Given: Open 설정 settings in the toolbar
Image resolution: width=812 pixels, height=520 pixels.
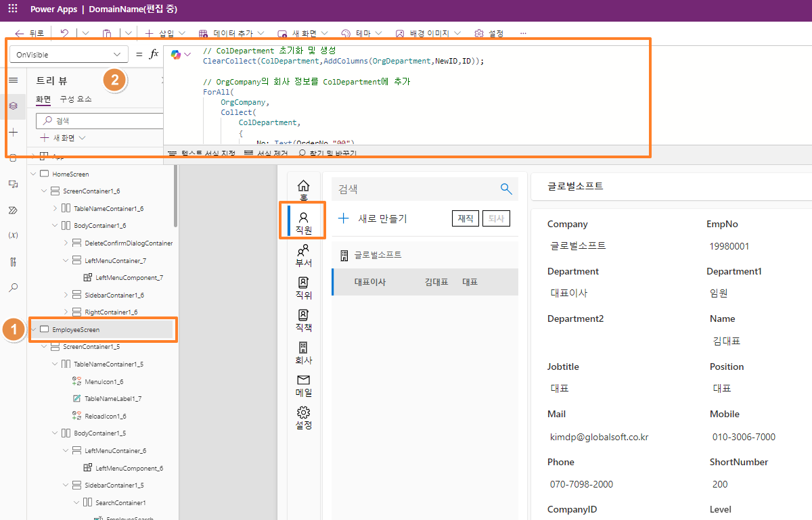Looking at the screenshot, I should coord(489,32).
